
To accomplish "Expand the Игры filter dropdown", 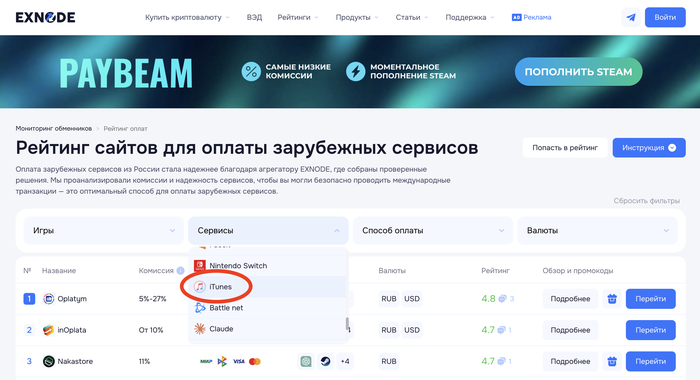I will pyautogui.click(x=104, y=230).
